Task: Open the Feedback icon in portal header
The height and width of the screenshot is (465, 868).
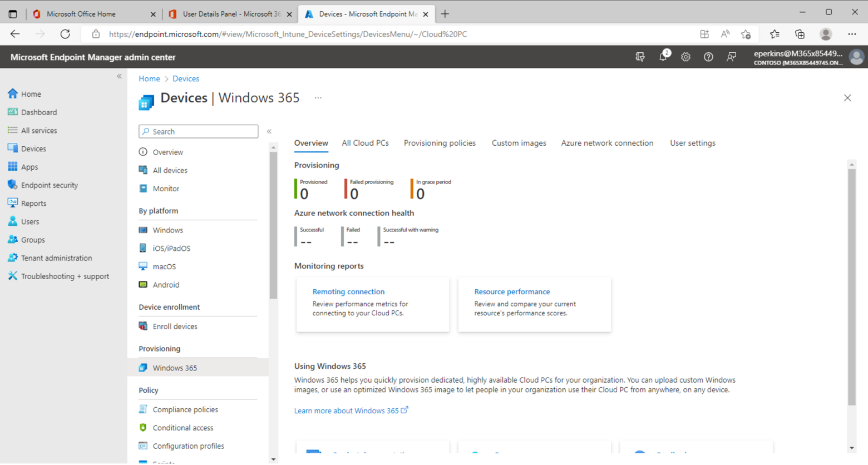Action: pyautogui.click(x=731, y=57)
